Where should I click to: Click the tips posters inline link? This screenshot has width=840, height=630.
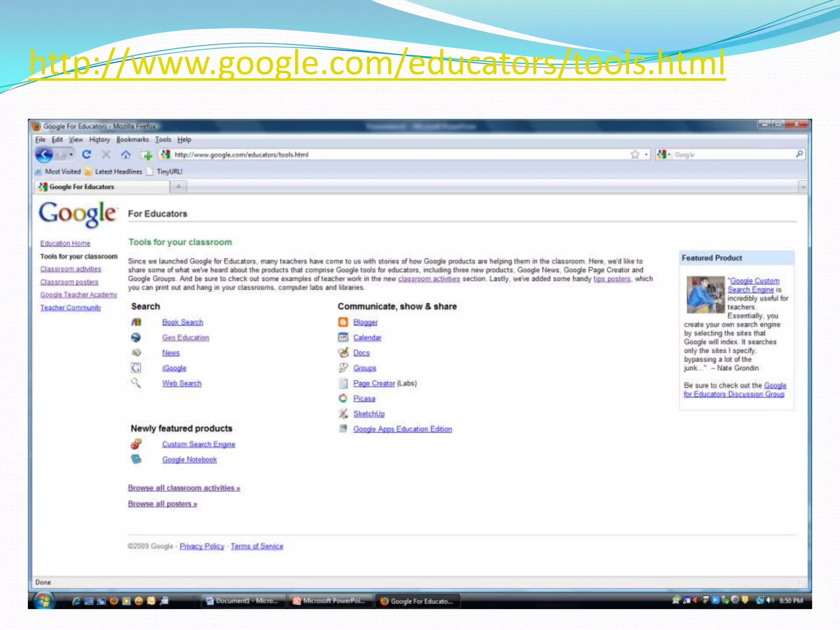612,279
